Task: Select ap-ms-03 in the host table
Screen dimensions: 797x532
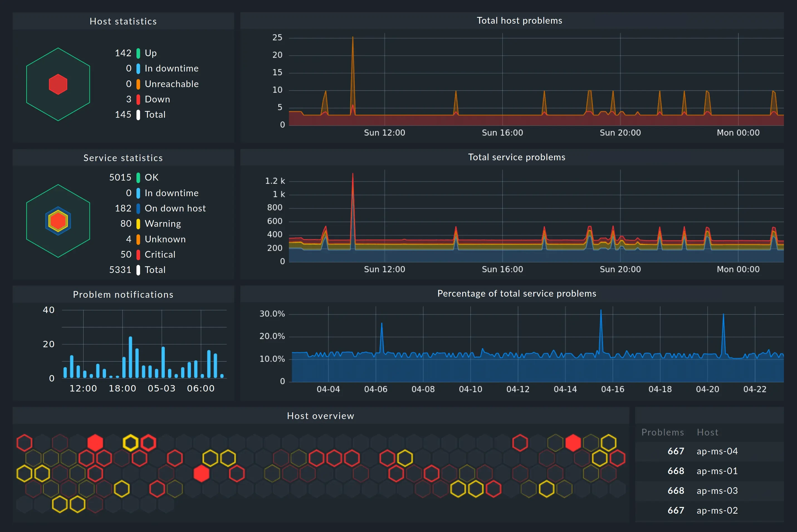Action: [717, 491]
